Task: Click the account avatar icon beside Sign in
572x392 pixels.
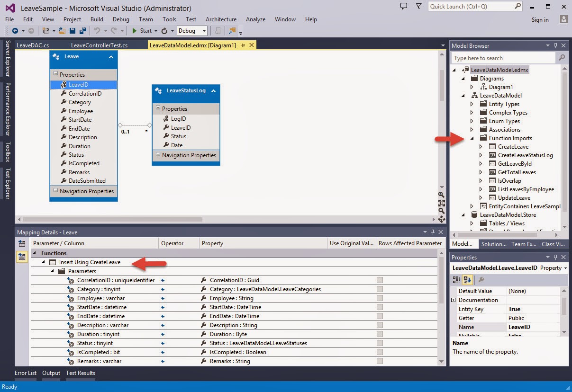Action: [563, 19]
